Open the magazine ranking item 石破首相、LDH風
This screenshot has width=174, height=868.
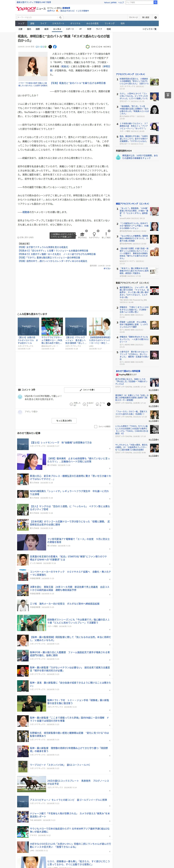134,212
